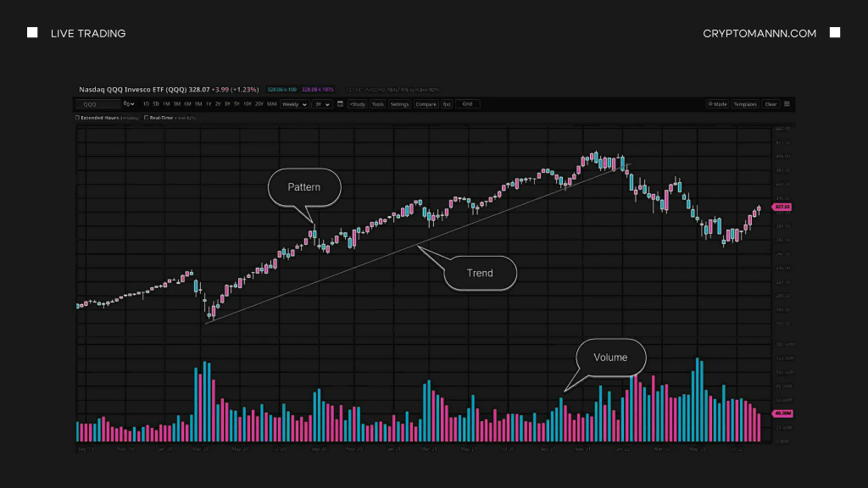The height and width of the screenshot is (488, 868).
Task: Click the f(x) formula icon
Action: [447, 104]
